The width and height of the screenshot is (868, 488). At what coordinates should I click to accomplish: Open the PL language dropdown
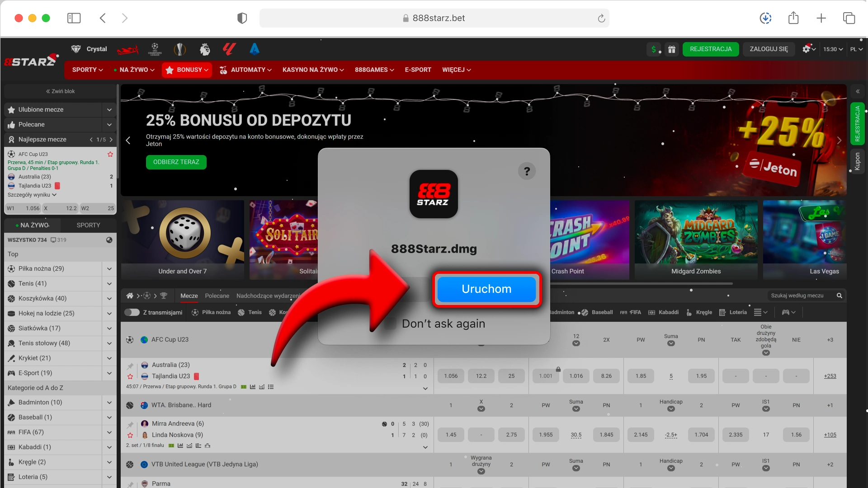click(x=856, y=49)
